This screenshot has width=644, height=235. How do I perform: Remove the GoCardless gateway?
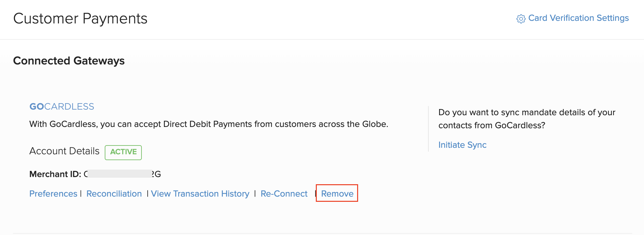pyautogui.click(x=337, y=194)
